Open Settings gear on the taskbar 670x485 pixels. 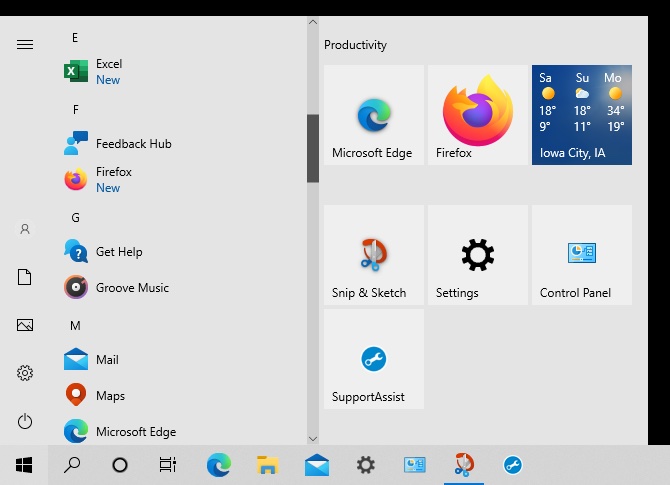(366, 465)
